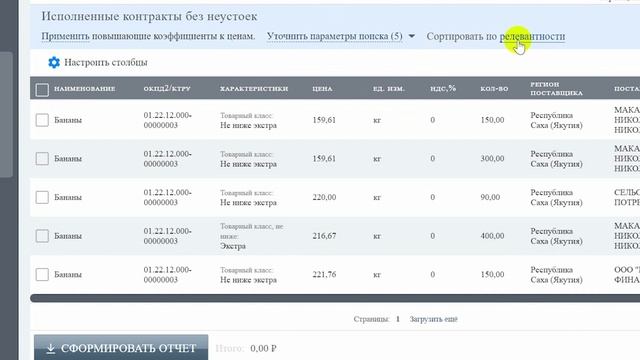Image resolution: width=640 pixels, height=360 pixels.
Task: Click price cell 221,76
Action: pos(324,274)
